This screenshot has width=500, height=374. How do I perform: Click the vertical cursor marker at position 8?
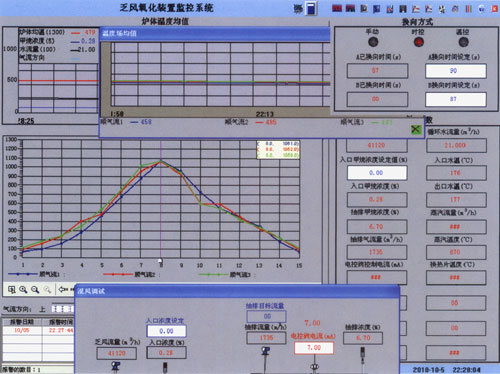(161, 261)
